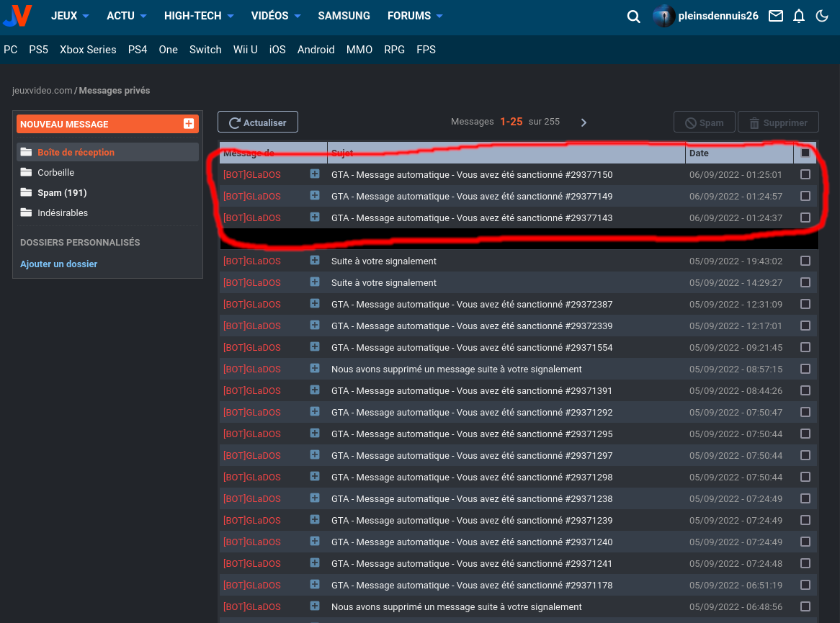Go to next page of messages
Screen dimensions: 840x623
click(584, 122)
